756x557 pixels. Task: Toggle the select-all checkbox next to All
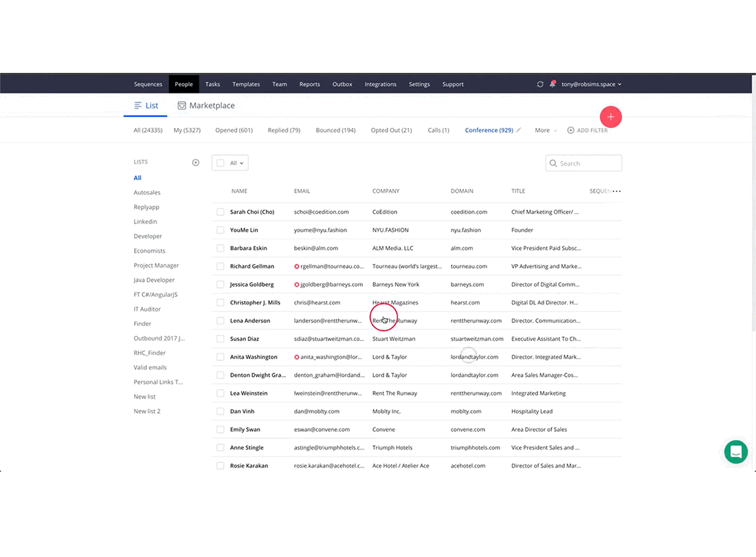pos(221,163)
